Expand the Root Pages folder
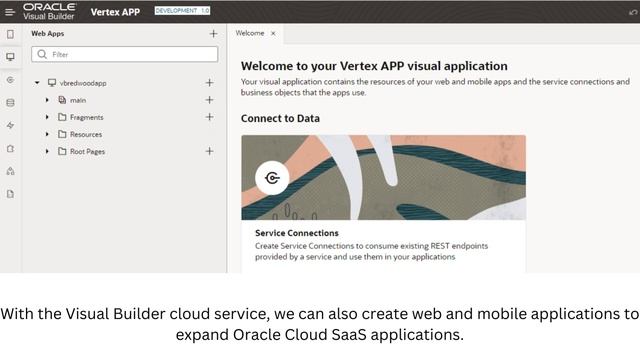This screenshot has height=360, width=640. pyautogui.click(x=47, y=151)
